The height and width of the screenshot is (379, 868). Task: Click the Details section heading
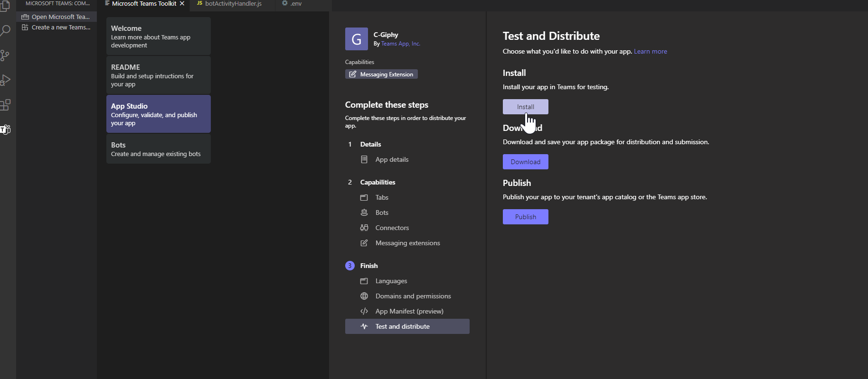click(x=370, y=144)
